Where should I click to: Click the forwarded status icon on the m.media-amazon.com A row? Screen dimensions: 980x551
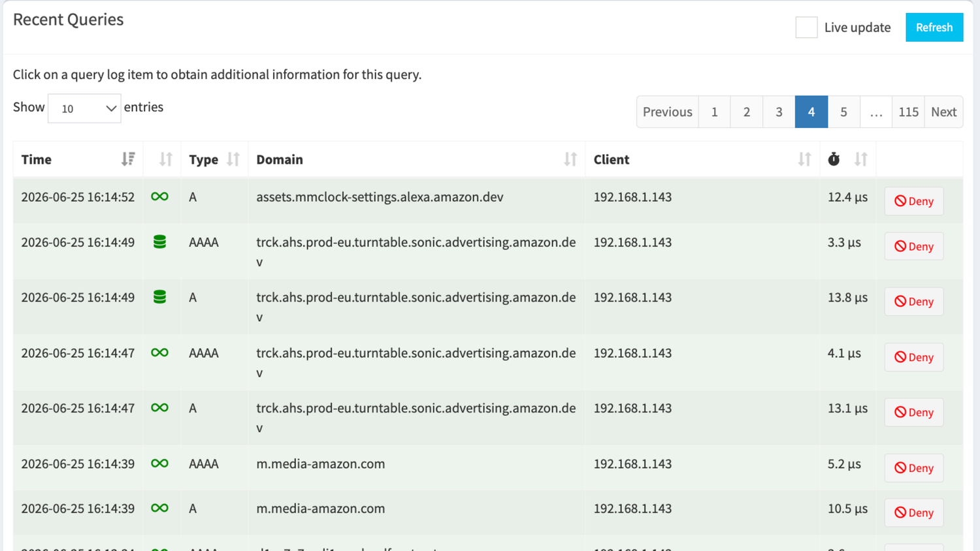[x=159, y=508]
